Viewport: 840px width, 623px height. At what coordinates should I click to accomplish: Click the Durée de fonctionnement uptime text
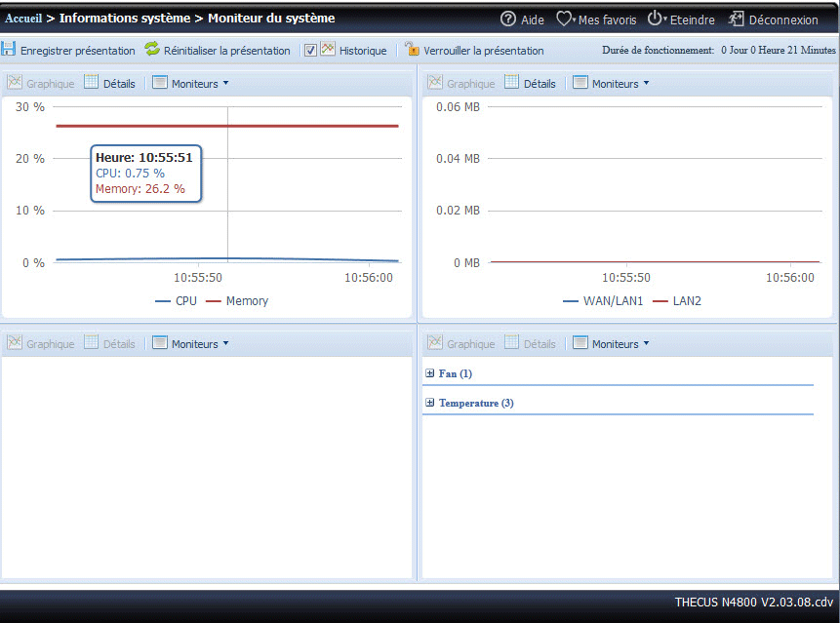(718, 50)
